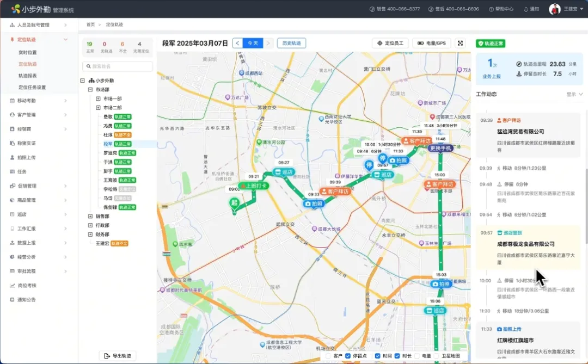588x364 pixels.
Task: Open the 通知 notification bell
Action: [531, 9]
